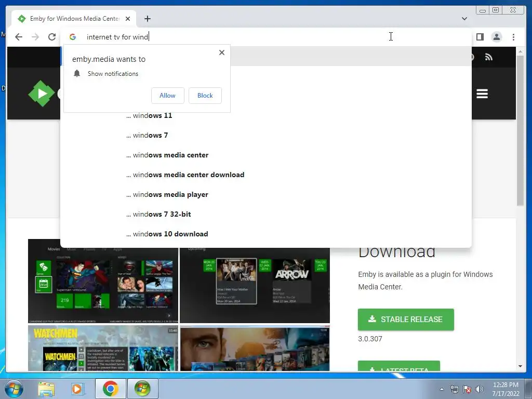Screen dimensions: 532x399
Task: Open the browser side panel
Action: 480,37
